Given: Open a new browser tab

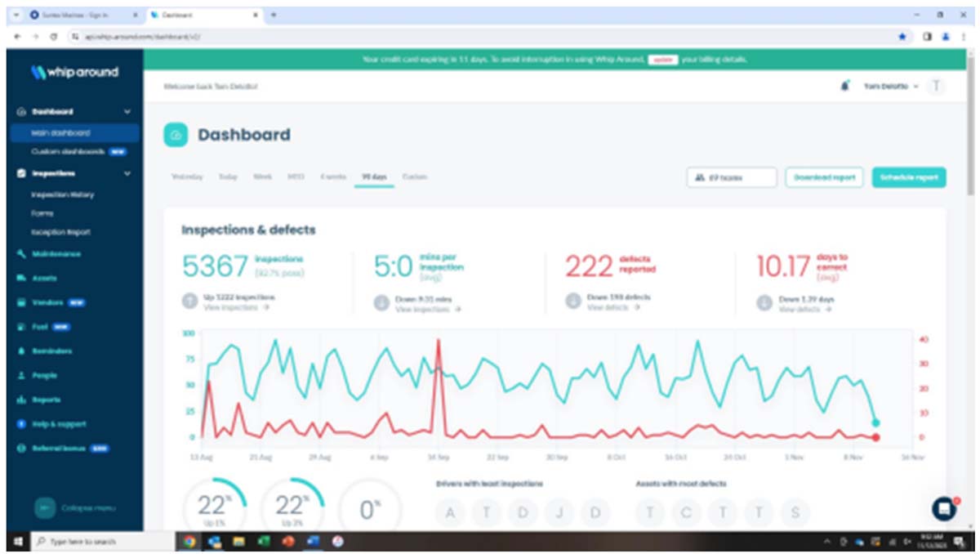Looking at the screenshot, I should click(274, 15).
